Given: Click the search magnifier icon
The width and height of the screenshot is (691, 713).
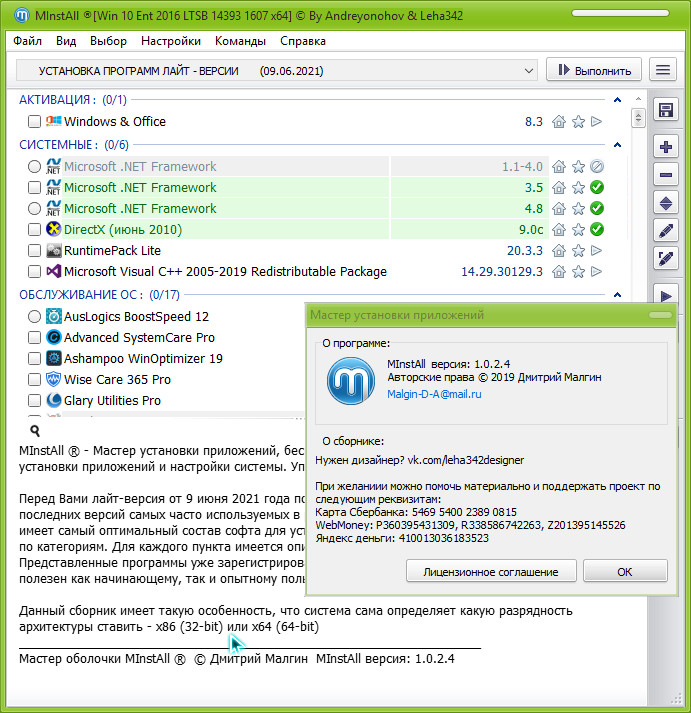Looking at the screenshot, I should [35, 431].
